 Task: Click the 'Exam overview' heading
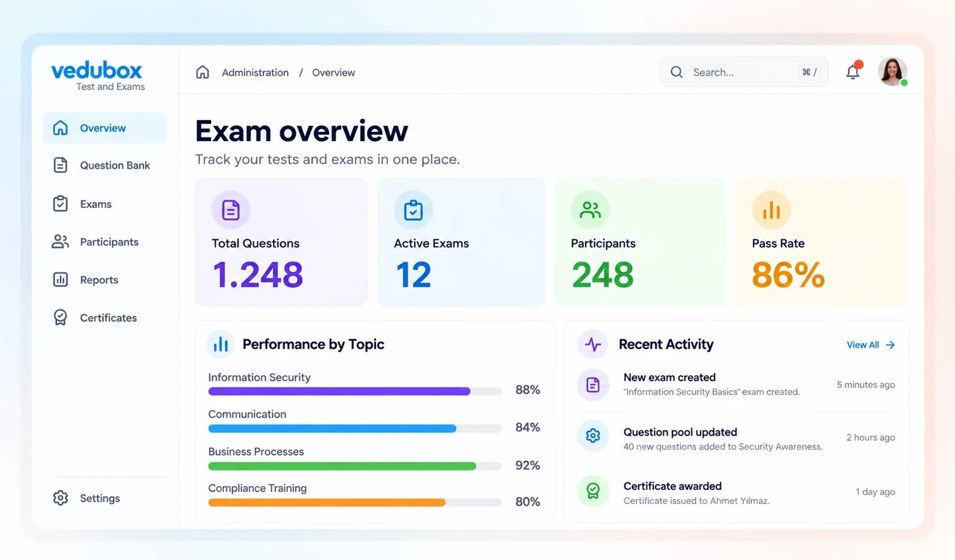(301, 131)
